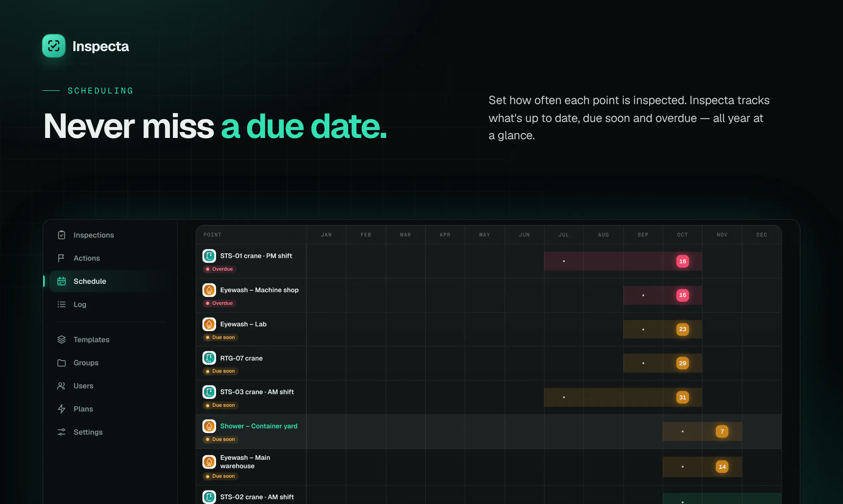The height and width of the screenshot is (504, 843).
Task: Click the JUL column header
Action: (564, 235)
